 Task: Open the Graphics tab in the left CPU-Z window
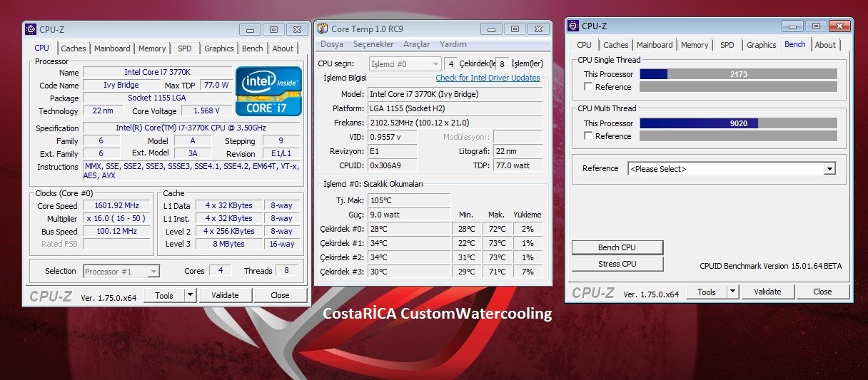pyautogui.click(x=219, y=48)
